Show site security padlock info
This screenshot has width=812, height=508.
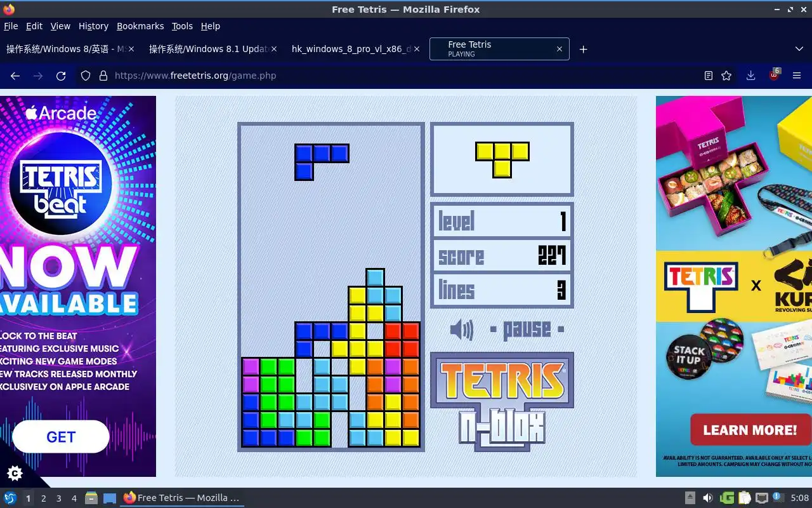pyautogui.click(x=103, y=76)
